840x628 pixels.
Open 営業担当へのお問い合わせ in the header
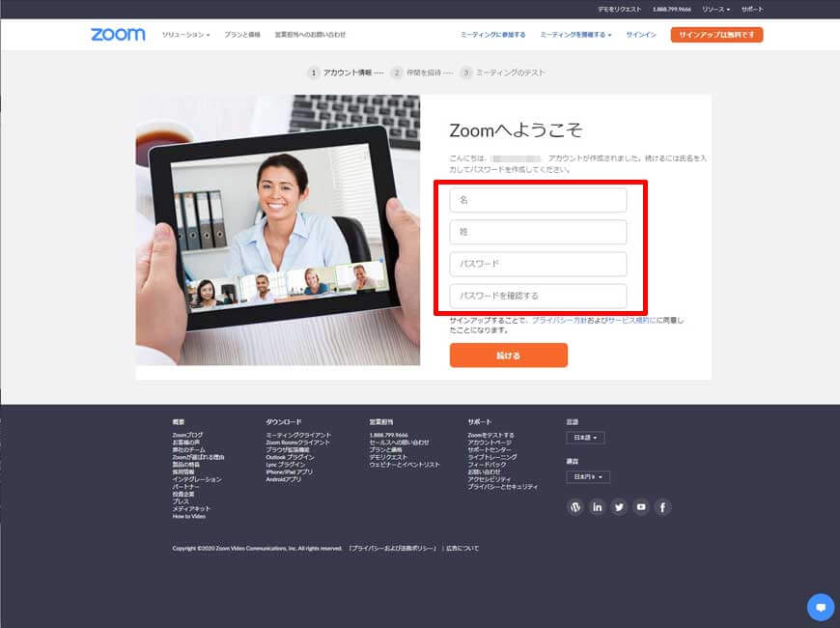(310, 35)
